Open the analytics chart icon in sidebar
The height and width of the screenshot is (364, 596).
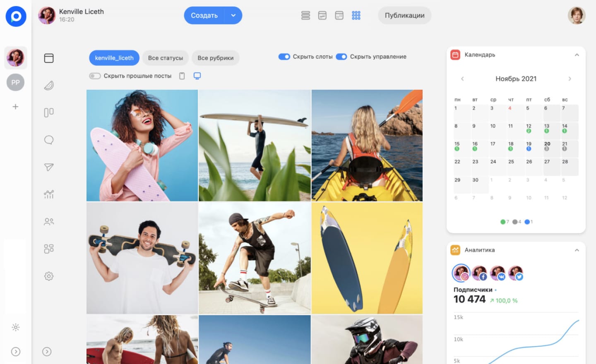(49, 194)
